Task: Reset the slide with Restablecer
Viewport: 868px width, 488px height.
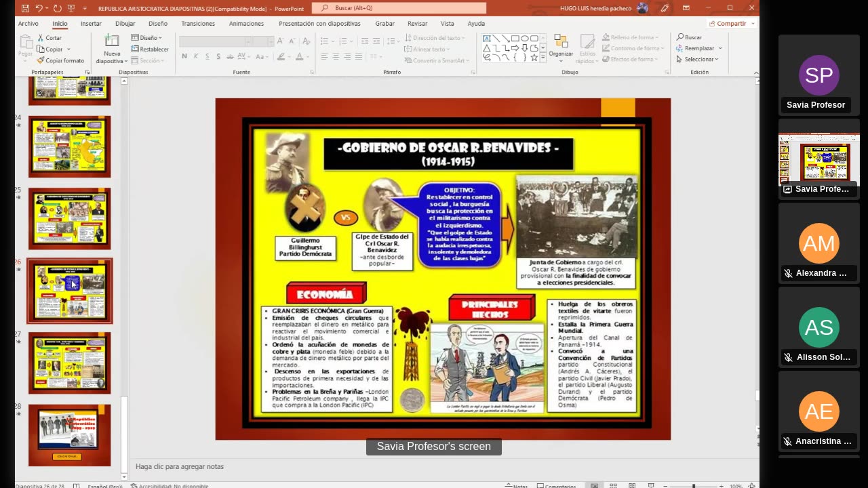Action: point(150,49)
